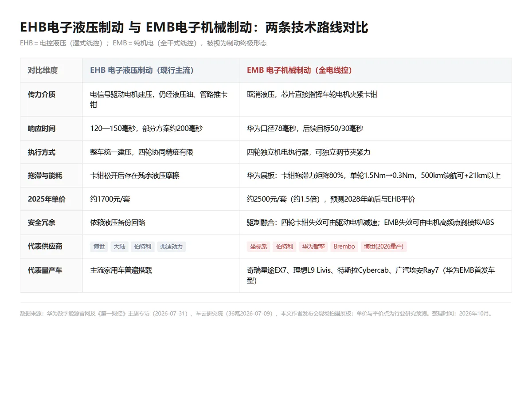Viewport: 532px width, 399px height.
Task: Click the cell "电信号驱动电机建压，仍经液压油、管路推卡钳"
Action: pos(161,100)
